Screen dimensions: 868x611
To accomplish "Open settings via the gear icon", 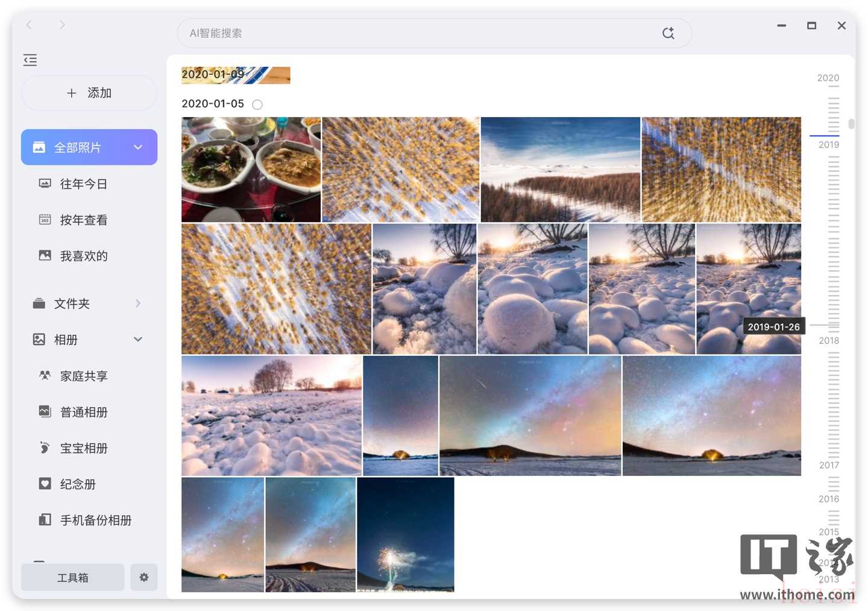I will (143, 577).
